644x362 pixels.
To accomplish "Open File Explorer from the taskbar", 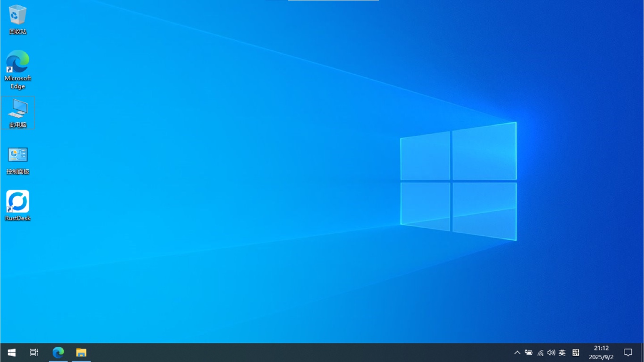I will coord(81,353).
